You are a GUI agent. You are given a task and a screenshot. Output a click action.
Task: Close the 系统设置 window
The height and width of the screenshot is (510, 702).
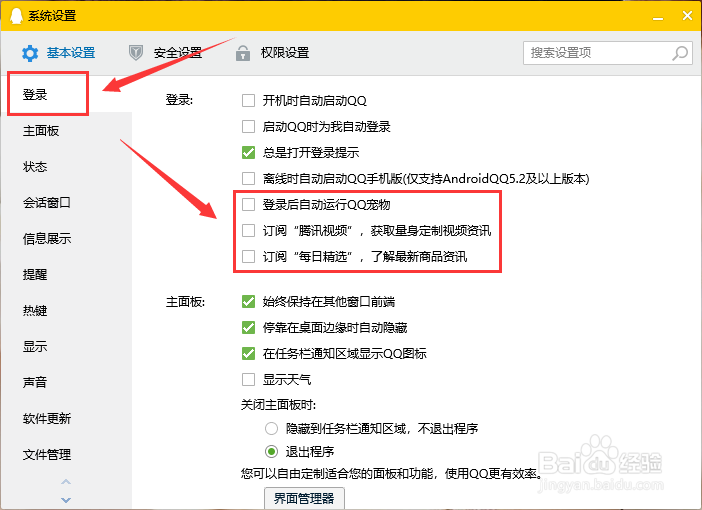pyautogui.click(x=687, y=16)
